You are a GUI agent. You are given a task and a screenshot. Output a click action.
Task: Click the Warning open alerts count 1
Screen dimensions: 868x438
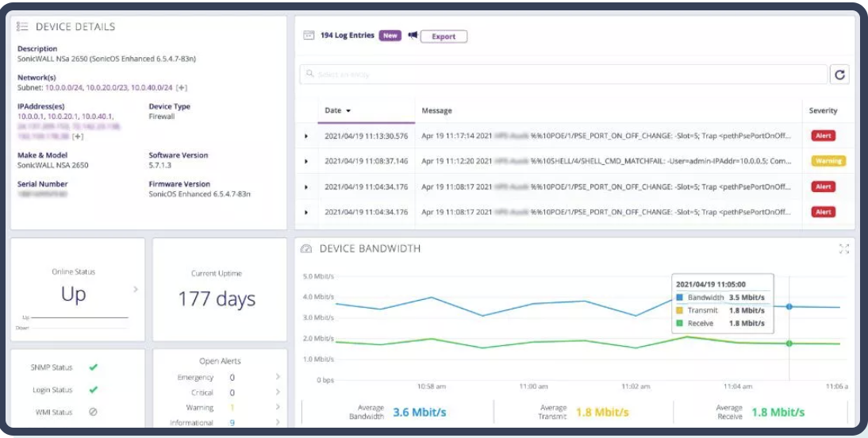click(x=232, y=408)
